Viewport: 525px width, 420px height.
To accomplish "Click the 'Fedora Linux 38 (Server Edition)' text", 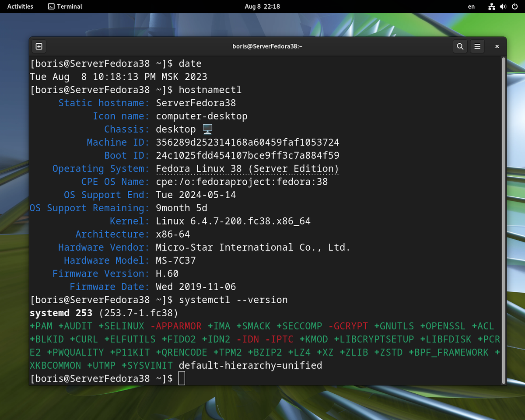I will pyautogui.click(x=246, y=168).
